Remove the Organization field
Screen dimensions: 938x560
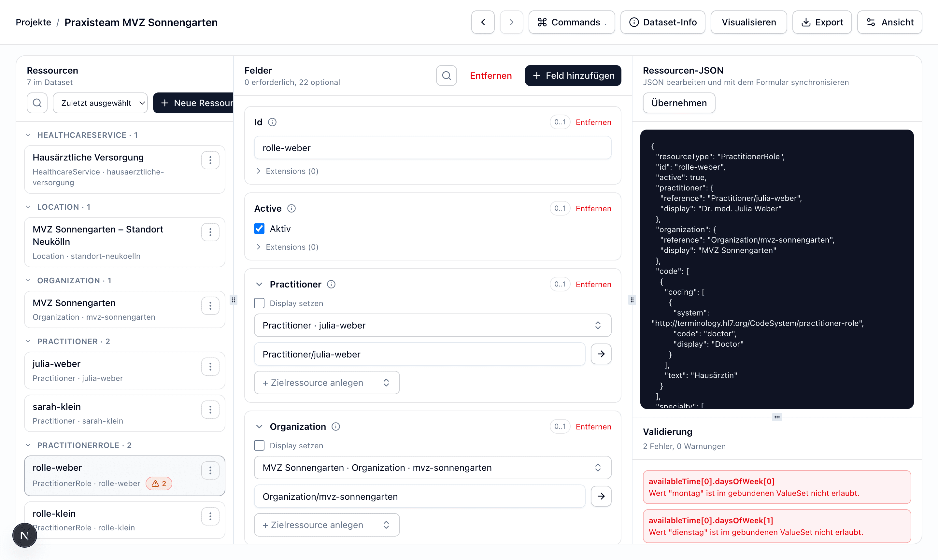[593, 427]
